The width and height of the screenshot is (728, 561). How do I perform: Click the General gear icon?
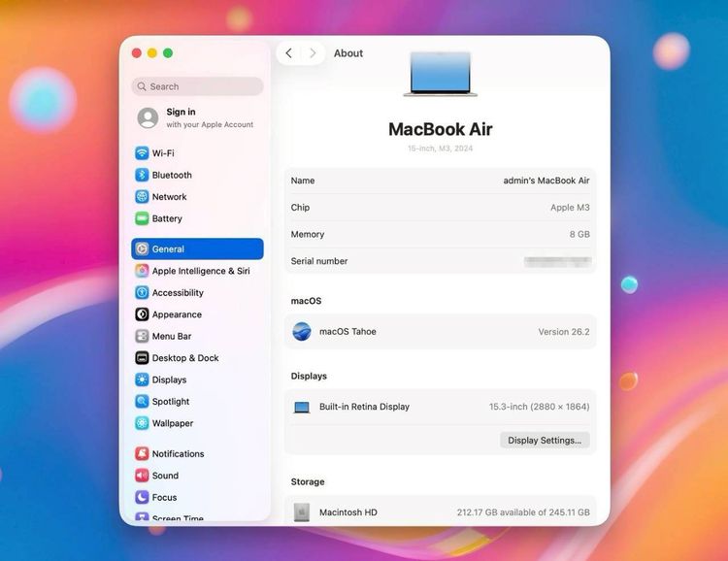click(142, 248)
